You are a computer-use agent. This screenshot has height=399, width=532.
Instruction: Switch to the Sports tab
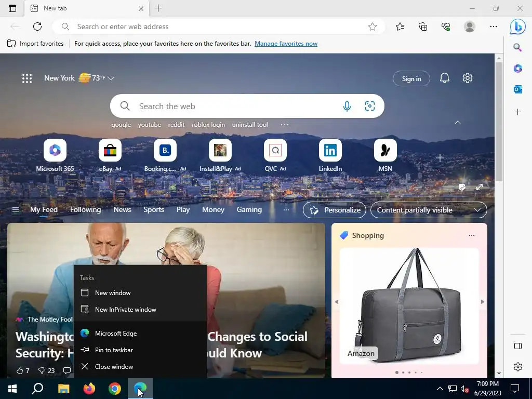tap(154, 210)
